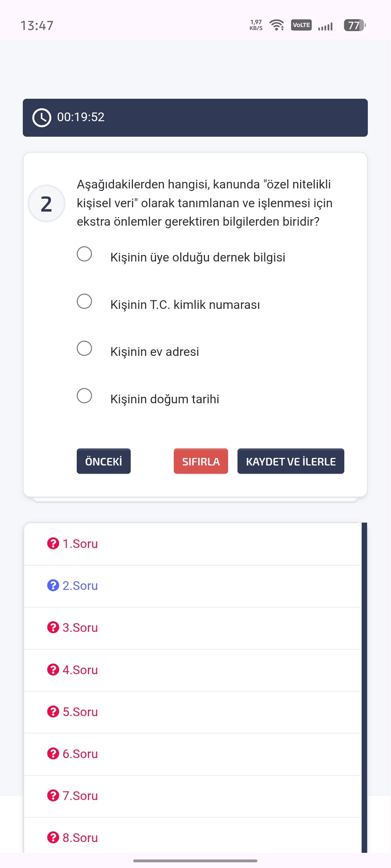Go to 3.Soru in question list

pyautogui.click(x=80, y=627)
